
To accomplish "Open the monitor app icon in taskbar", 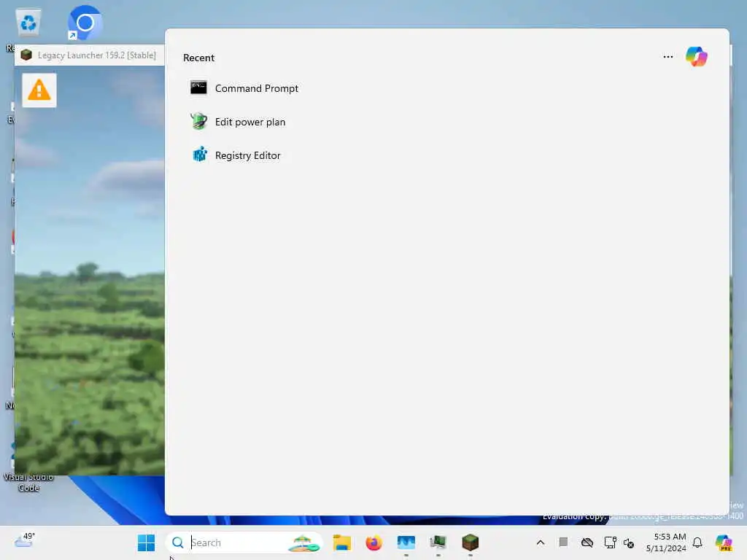I will pos(438,542).
